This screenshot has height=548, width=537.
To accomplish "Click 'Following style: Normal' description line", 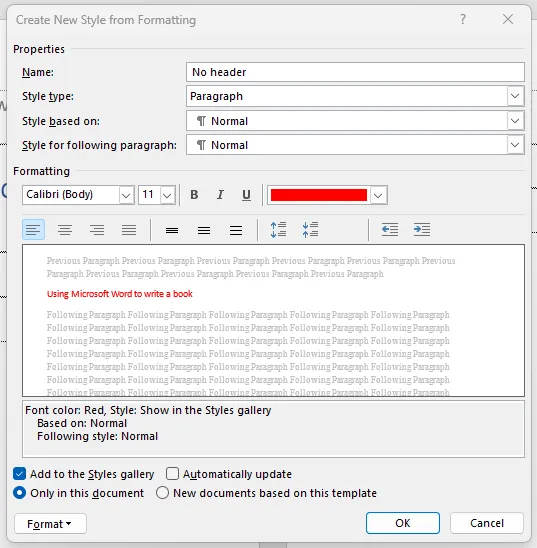I will 97,436.
